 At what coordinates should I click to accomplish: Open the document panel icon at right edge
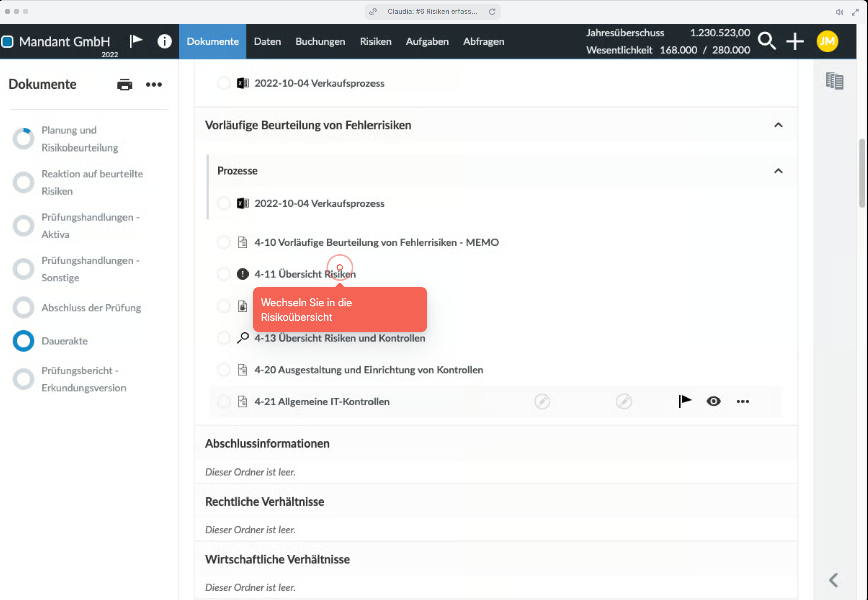pos(835,81)
